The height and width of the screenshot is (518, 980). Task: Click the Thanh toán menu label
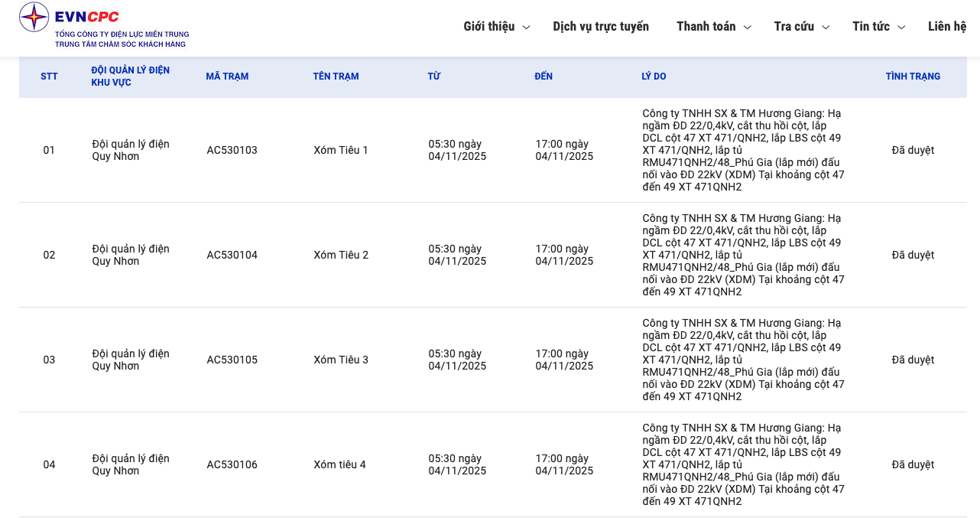click(706, 27)
